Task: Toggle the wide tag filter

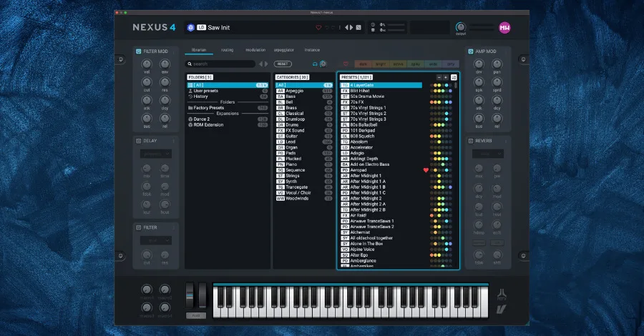Action: pyautogui.click(x=433, y=64)
